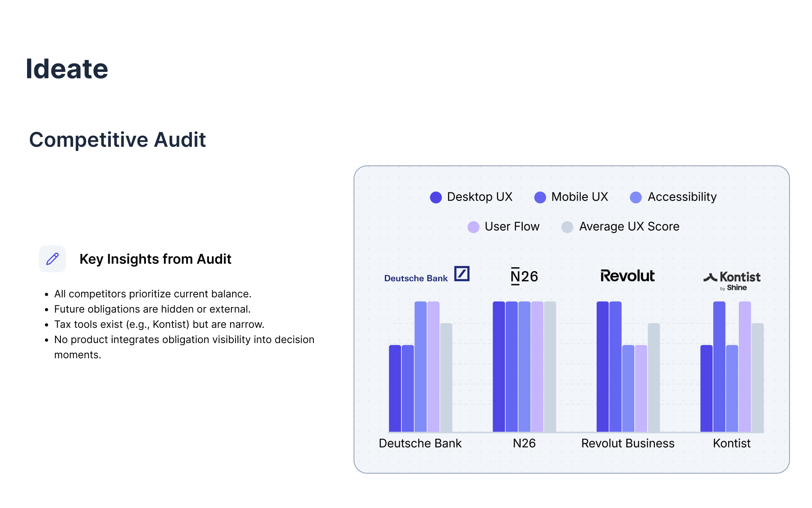This screenshot has width=812, height=508.
Task: Click Revolut Business's User Flow bar
Action: pos(641,389)
